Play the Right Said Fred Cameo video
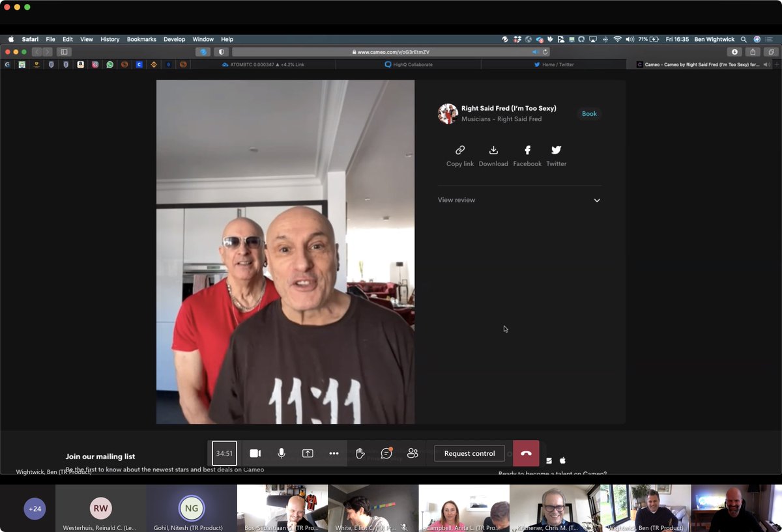This screenshot has width=782, height=532. tap(285, 252)
